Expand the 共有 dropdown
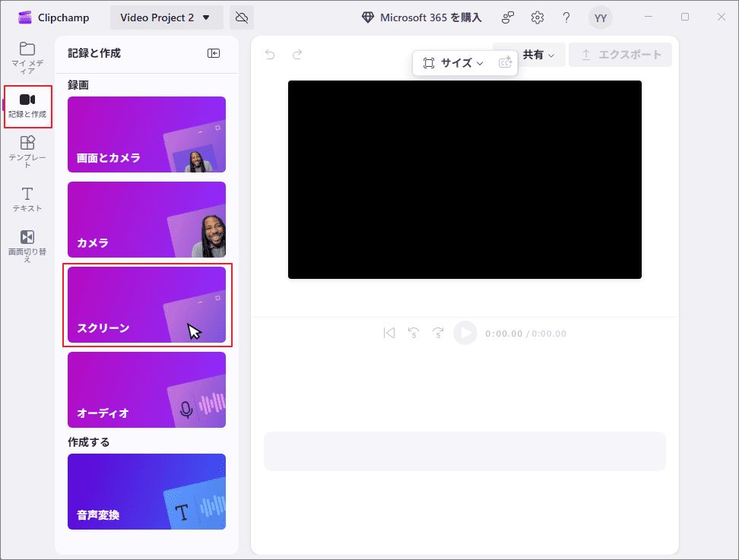Viewport: 739px width, 560px height. pyautogui.click(x=538, y=55)
